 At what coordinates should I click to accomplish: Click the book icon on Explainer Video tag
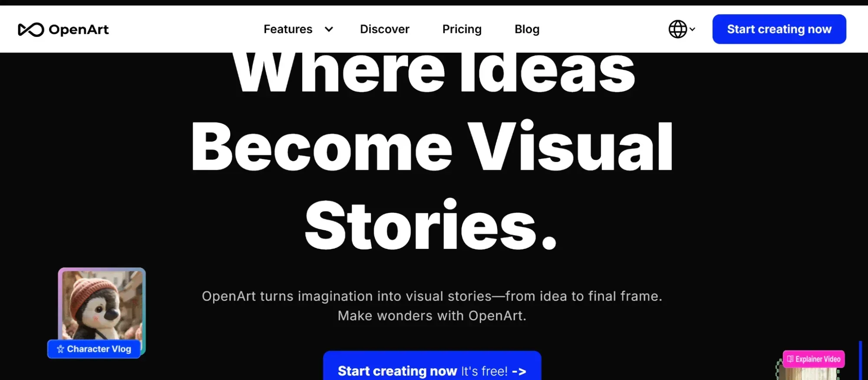click(x=790, y=359)
